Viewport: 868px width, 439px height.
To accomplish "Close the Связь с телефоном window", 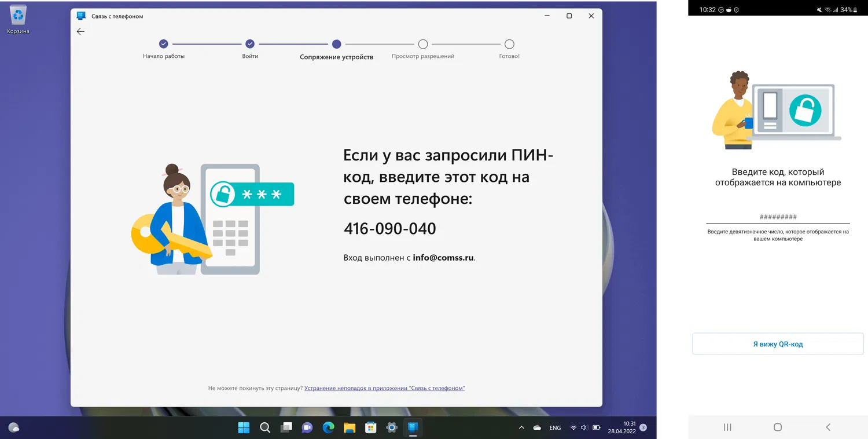I will [591, 16].
